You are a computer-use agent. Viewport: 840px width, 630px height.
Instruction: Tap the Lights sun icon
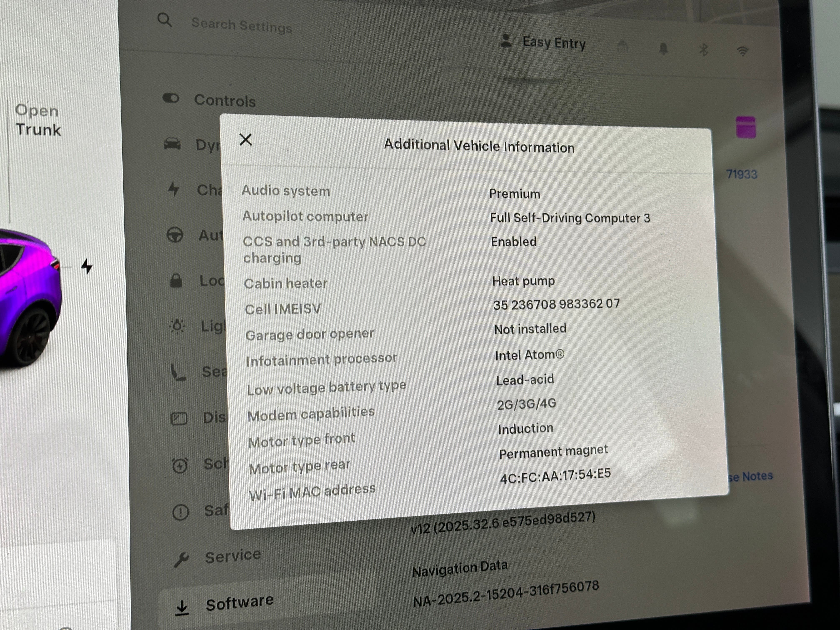click(177, 326)
